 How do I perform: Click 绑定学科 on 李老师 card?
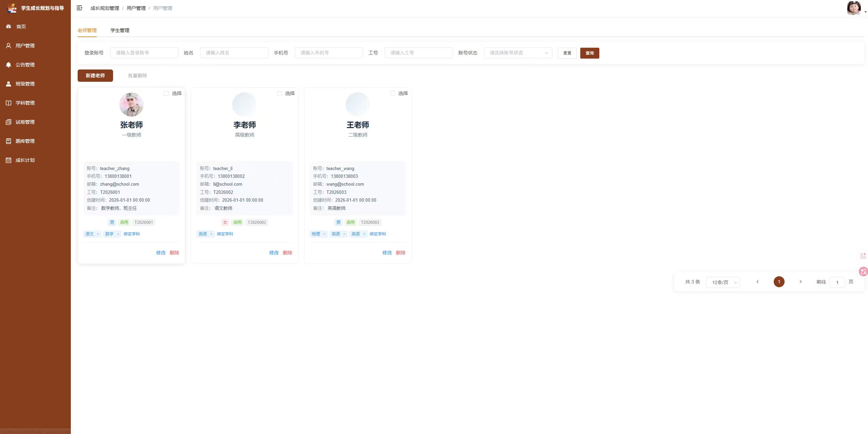[225, 234]
